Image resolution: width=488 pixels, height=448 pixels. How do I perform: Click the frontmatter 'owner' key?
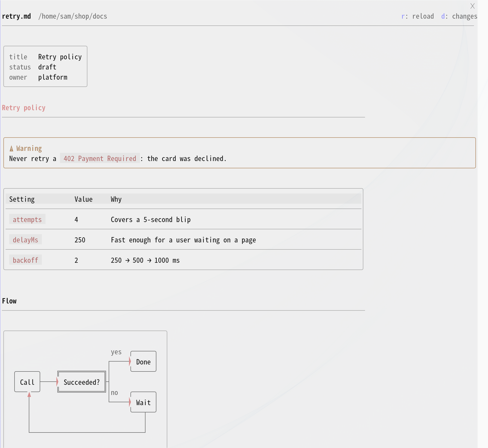click(18, 77)
